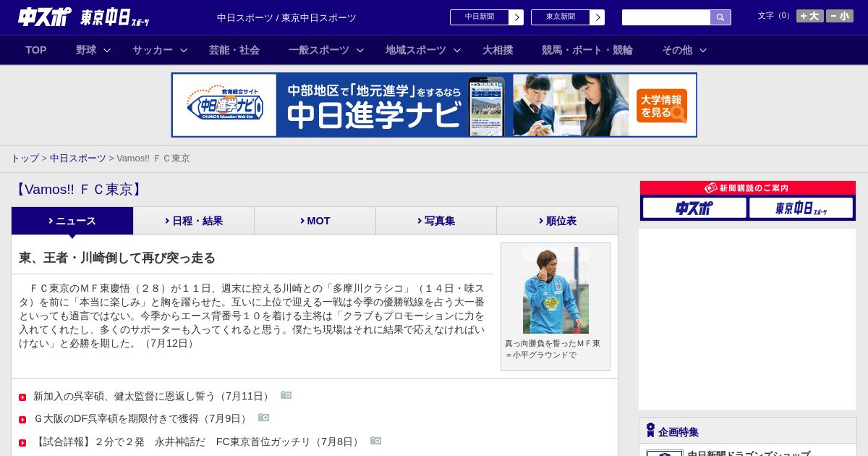The height and width of the screenshot is (456, 868).
Task: Open 大相撲 navigation item
Action: [x=498, y=50]
